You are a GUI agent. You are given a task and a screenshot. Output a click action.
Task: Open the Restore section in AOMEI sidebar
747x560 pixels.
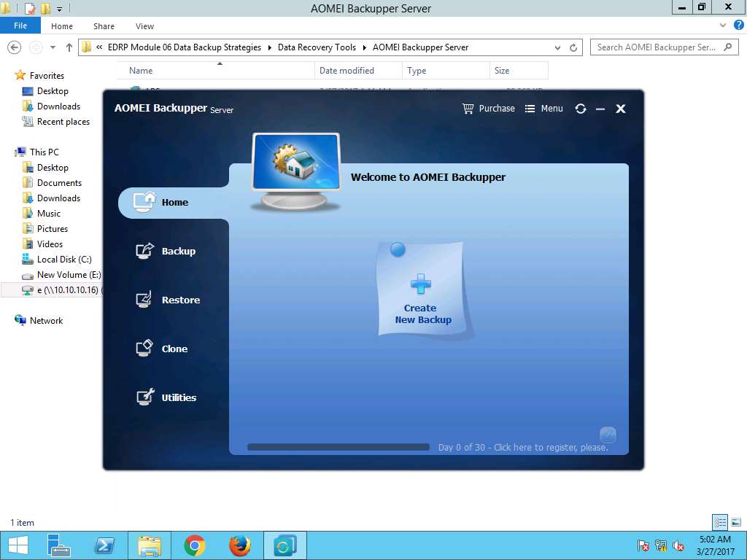click(168, 300)
